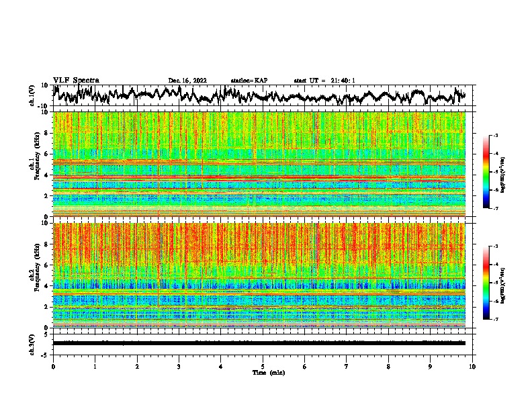Click the "9" tick on Time axis
Viewport: 532px width, 411px height.
click(430, 367)
